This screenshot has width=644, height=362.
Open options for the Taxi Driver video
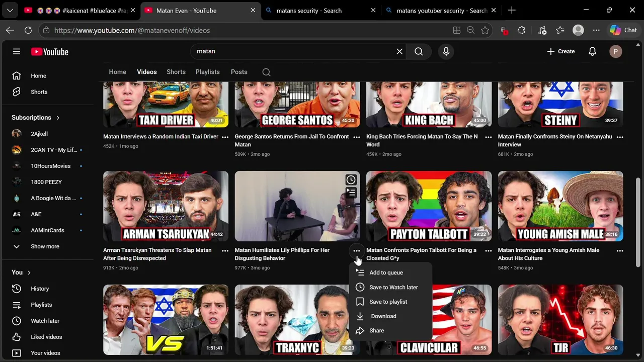[225, 137]
